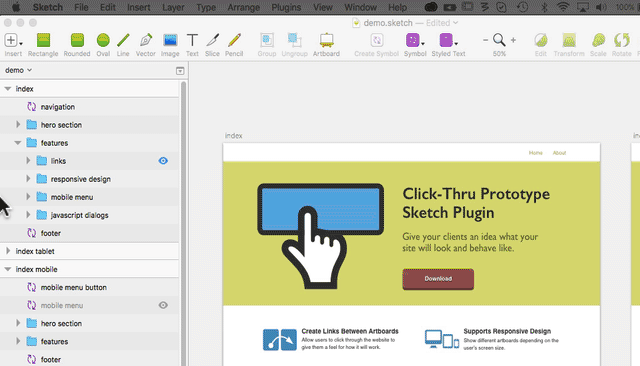Click the About link in artboard navigation
Screen dimensions: 640x366
pyautogui.click(x=559, y=153)
